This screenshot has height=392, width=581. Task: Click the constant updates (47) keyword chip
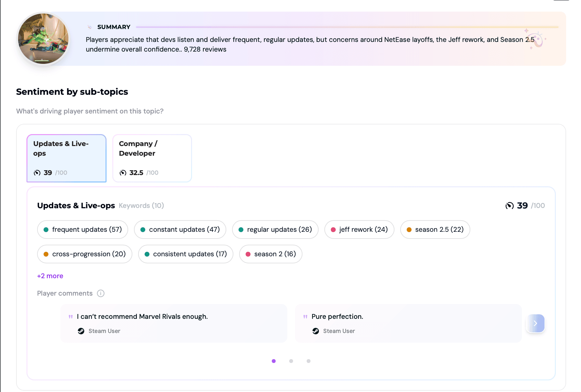(x=180, y=230)
